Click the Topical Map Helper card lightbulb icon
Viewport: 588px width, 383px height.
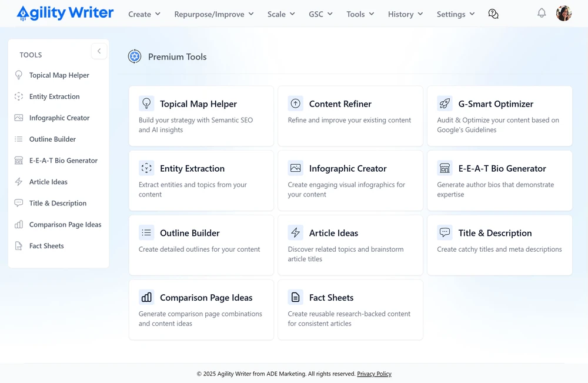tap(146, 103)
